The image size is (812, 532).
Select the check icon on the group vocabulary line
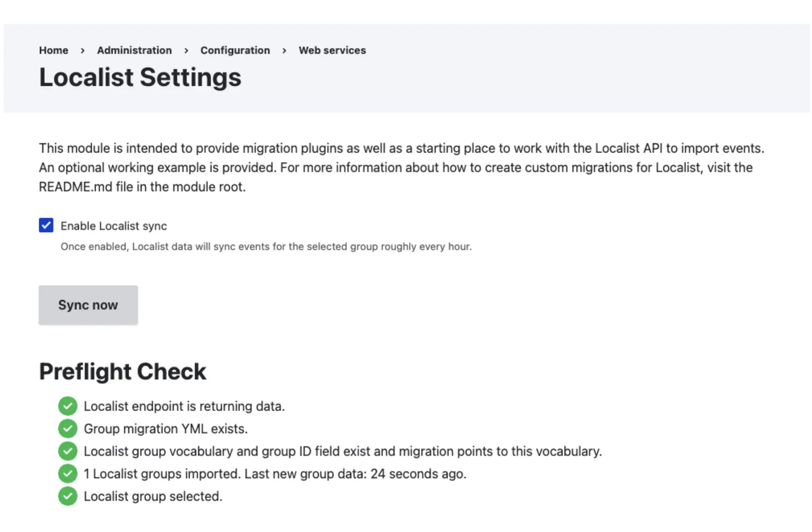pyautogui.click(x=67, y=451)
